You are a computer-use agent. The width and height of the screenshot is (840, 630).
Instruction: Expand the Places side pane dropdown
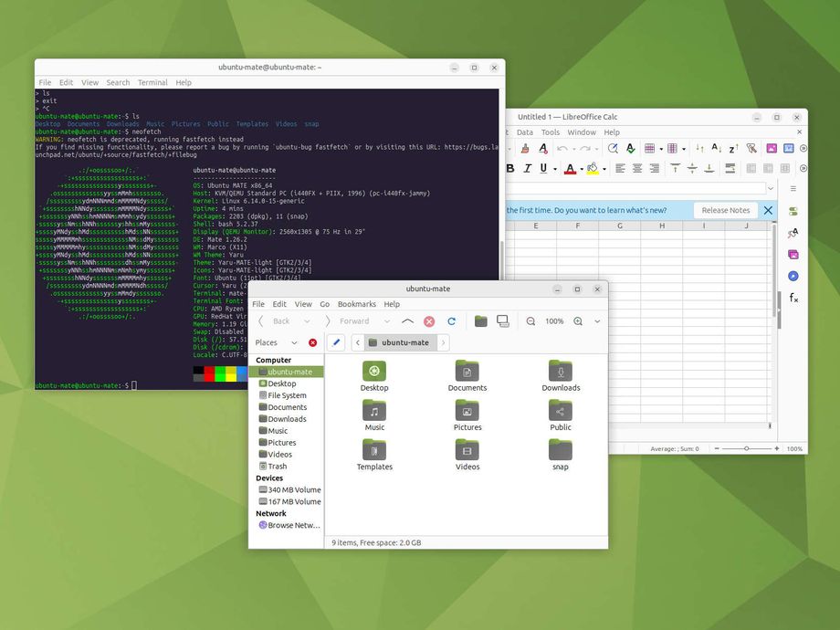(x=294, y=342)
